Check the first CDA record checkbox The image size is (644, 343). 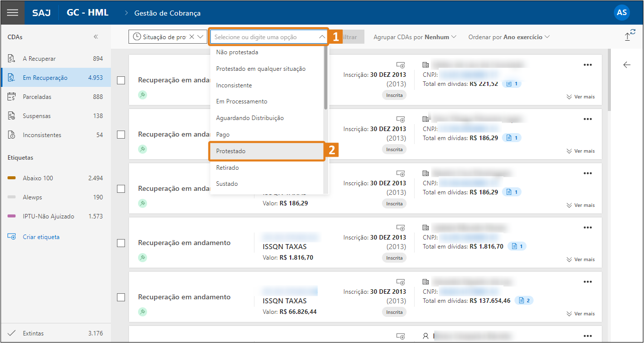point(121,80)
